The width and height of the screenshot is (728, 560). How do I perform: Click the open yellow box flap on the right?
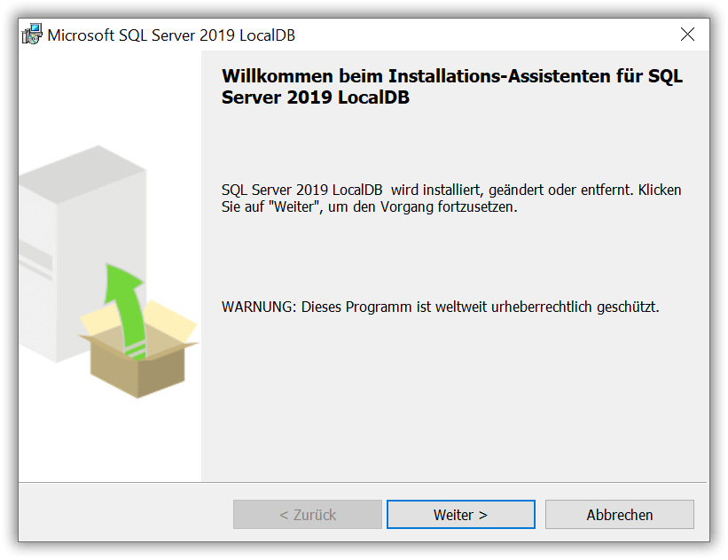171,321
